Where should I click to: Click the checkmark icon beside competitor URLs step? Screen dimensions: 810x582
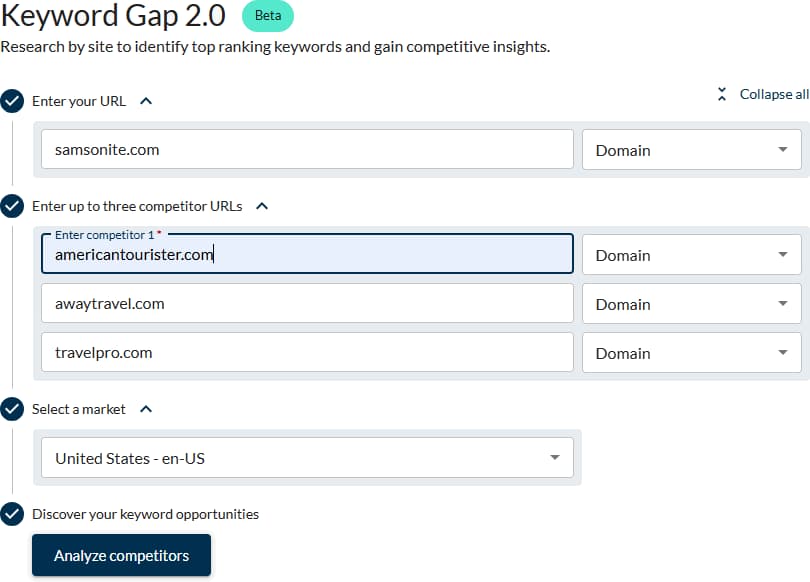[x=12, y=206]
